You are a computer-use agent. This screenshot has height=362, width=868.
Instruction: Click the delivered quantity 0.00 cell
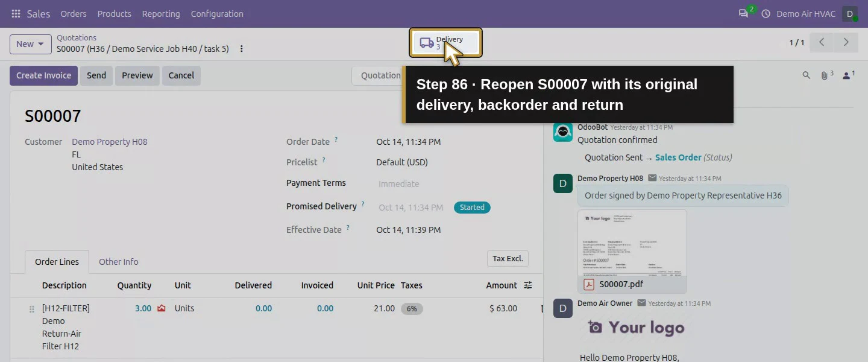263,308
